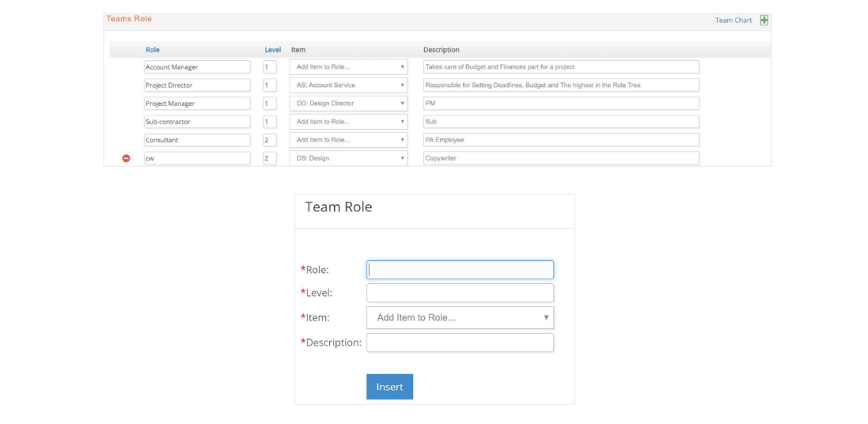Image resolution: width=868 pixels, height=424 pixels.
Task: Click the Sub-contractor role name field
Action: tap(197, 122)
